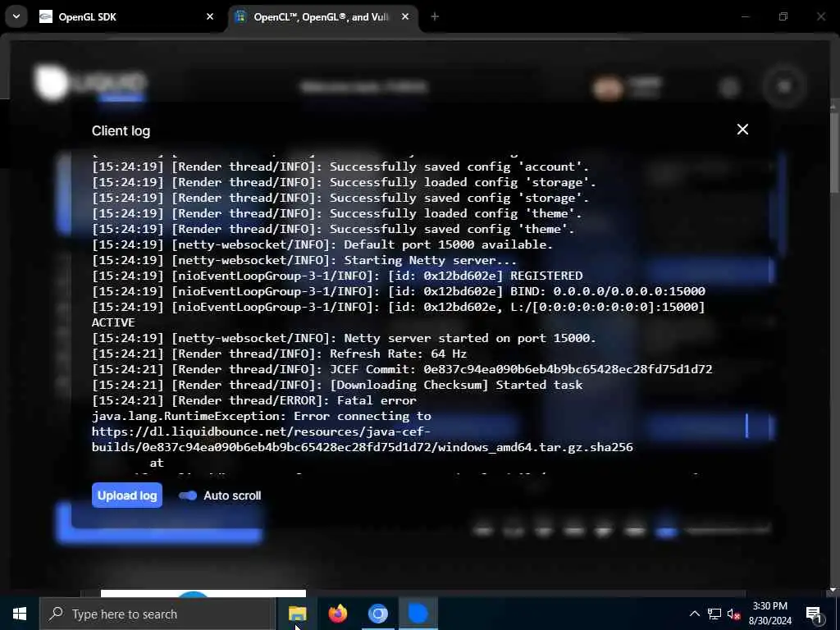The width and height of the screenshot is (840, 630).
Task: Click the java.lang.RuntimeException line
Action: tap(262, 416)
